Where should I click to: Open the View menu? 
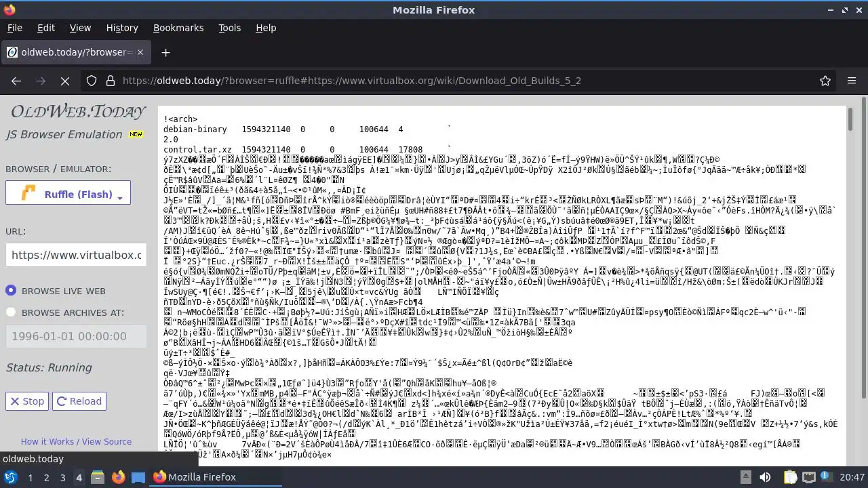pos(80,28)
